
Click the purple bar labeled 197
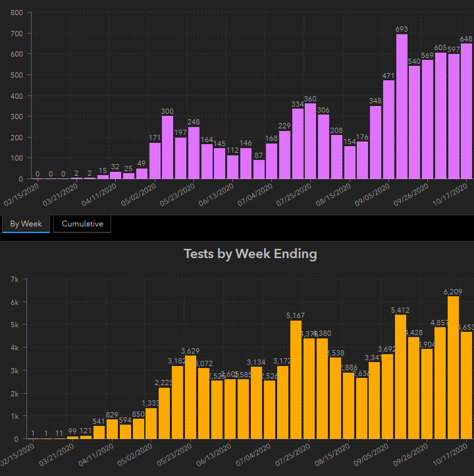click(180, 158)
